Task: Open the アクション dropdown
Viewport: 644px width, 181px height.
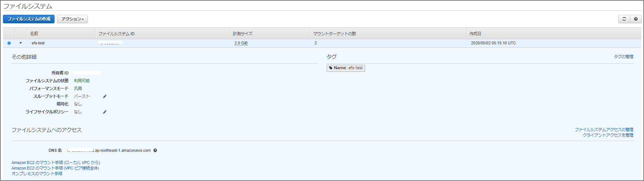Action: [72, 19]
